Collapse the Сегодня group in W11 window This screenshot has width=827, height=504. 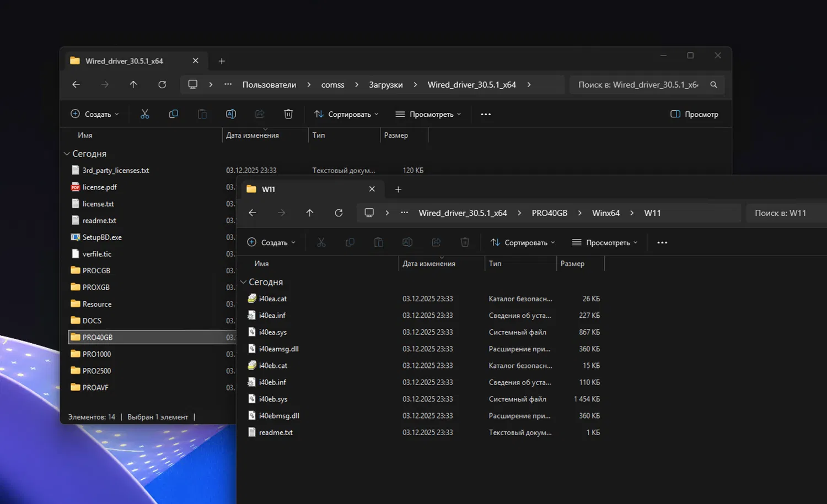[x=243, y=282]
